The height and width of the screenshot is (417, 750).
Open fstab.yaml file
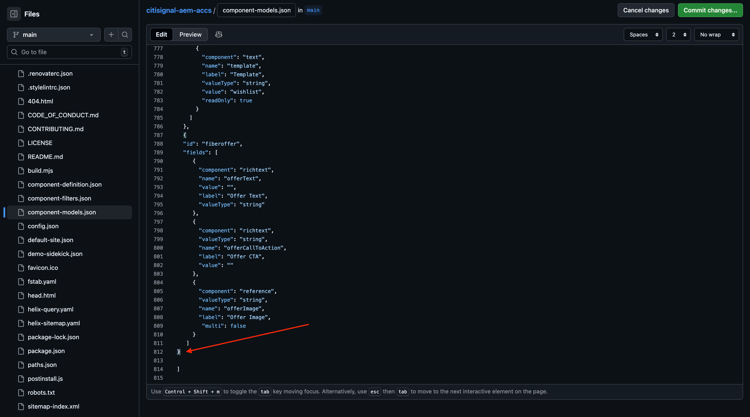(42, 282)
